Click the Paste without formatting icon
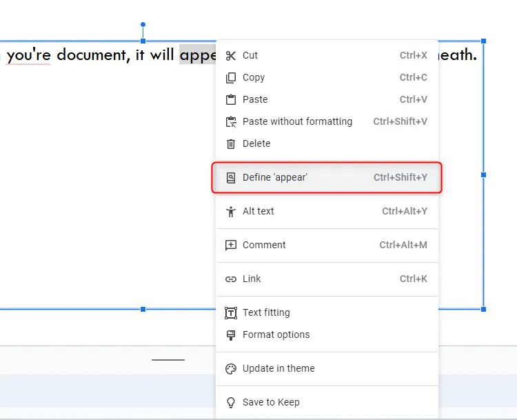The height and width of the screenshot is (420, 517). tap(231, 122)
